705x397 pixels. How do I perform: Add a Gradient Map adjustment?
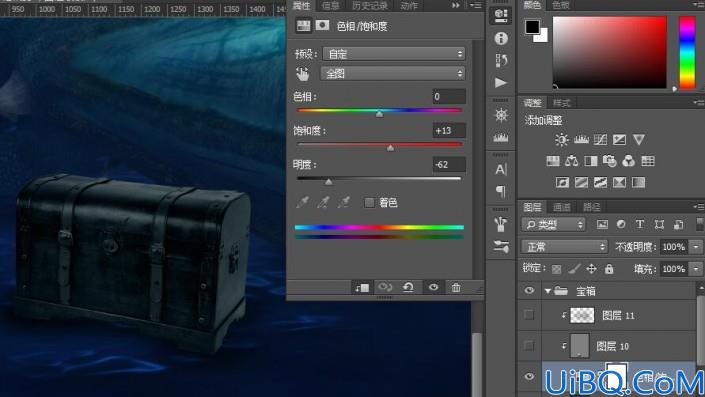[638, 182]
